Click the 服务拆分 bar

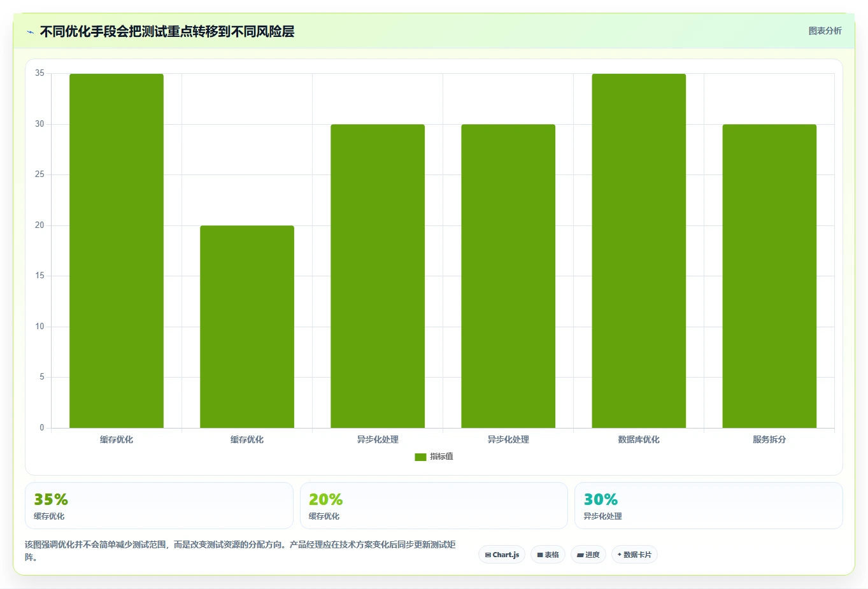[769, 276]
